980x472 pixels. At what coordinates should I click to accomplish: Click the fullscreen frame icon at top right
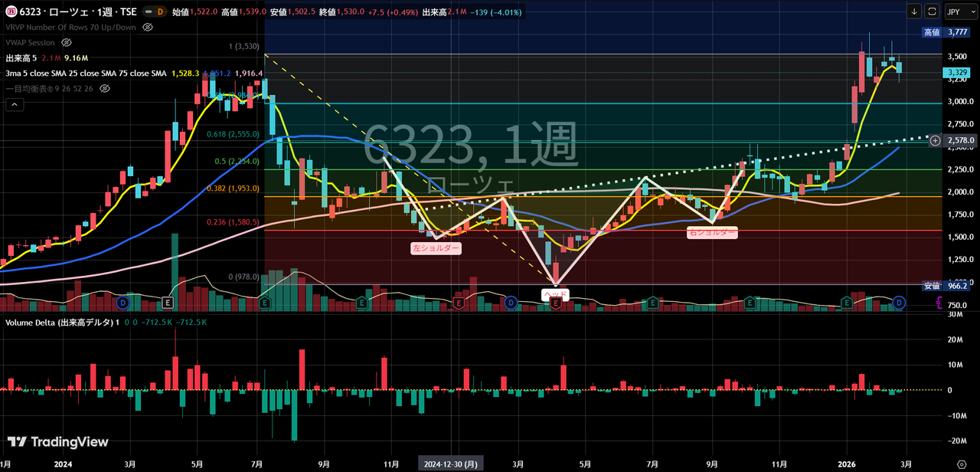(932, 11)
